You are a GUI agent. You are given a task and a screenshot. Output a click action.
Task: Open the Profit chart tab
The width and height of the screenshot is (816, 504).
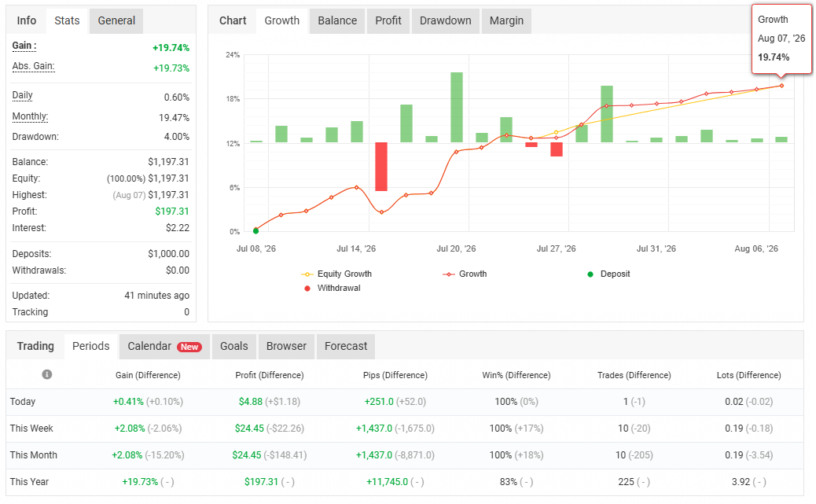coord(388,20)
